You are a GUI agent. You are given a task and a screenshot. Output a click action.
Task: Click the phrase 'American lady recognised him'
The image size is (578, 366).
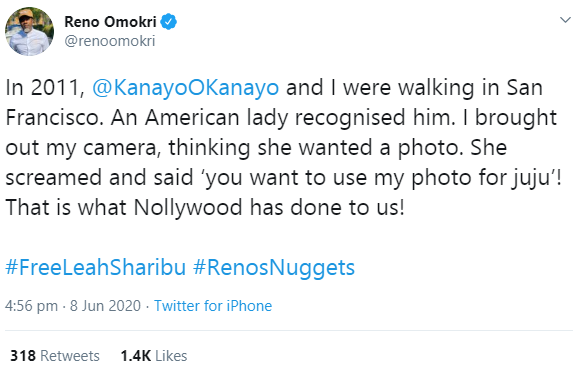300,119
